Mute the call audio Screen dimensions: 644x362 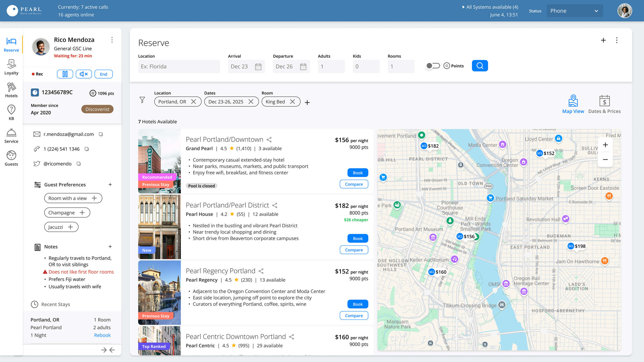coord(84,74)
